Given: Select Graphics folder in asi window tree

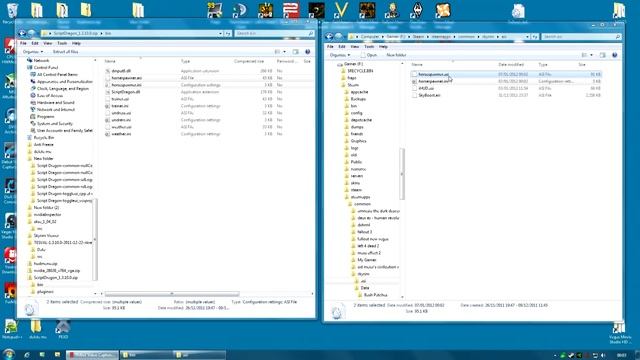Looking at the screenshot, I should (358, 141).
